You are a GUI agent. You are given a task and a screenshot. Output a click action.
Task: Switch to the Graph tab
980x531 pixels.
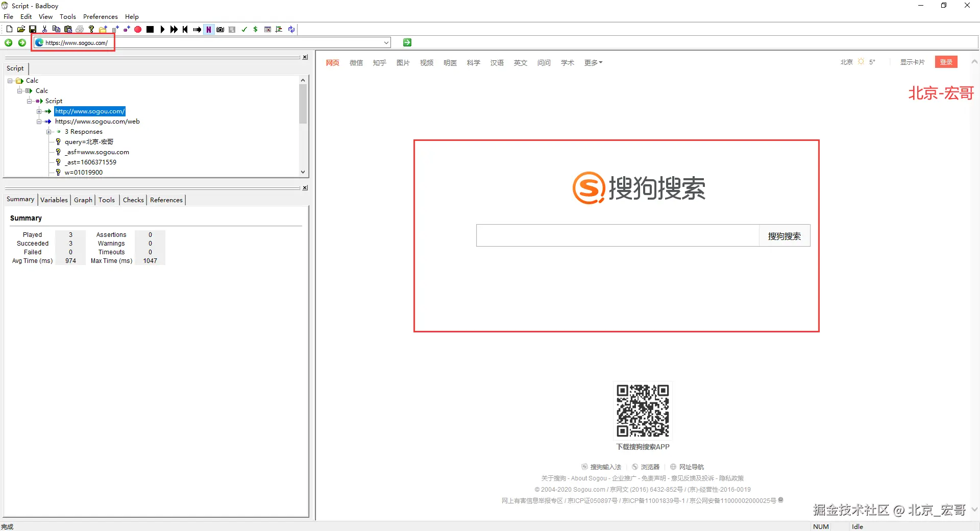point(83,200)
